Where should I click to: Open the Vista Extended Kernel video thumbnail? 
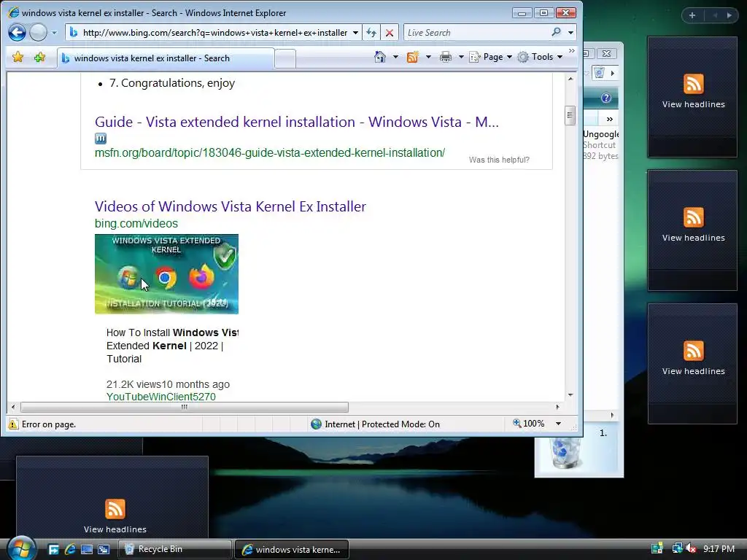click(x=167, y=274)
